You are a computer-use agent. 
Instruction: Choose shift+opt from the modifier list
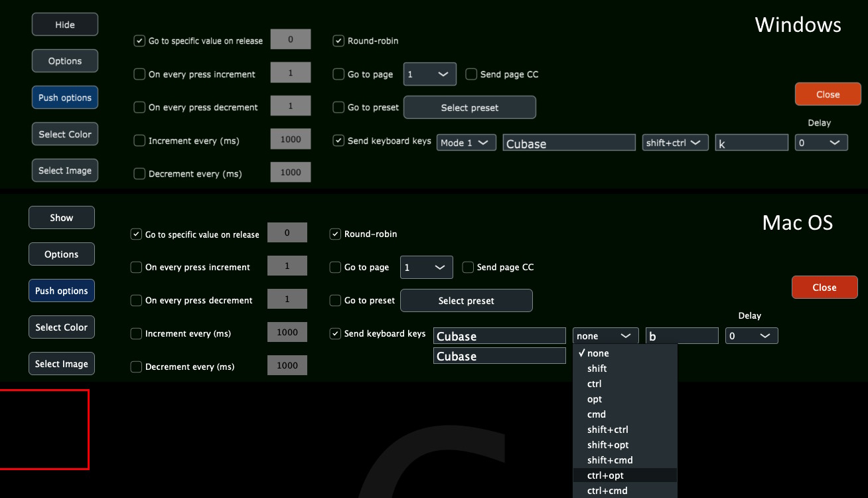click(625, 445)
